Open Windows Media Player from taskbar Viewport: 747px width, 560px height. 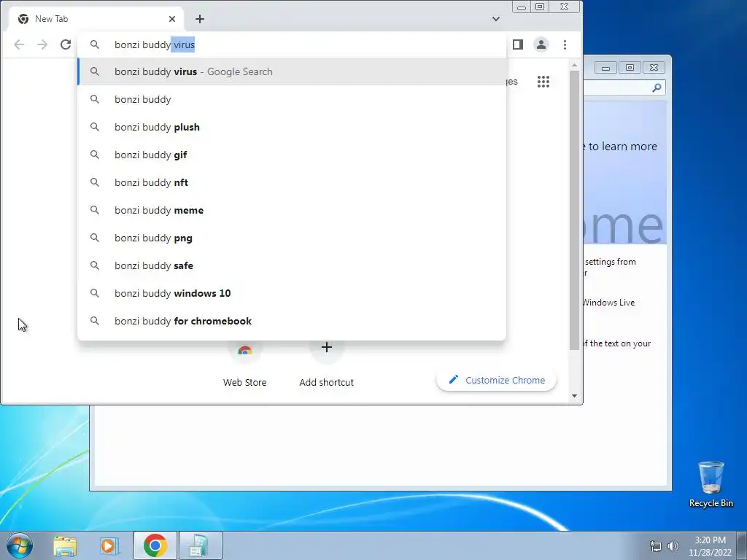click(x=109, y=546)
